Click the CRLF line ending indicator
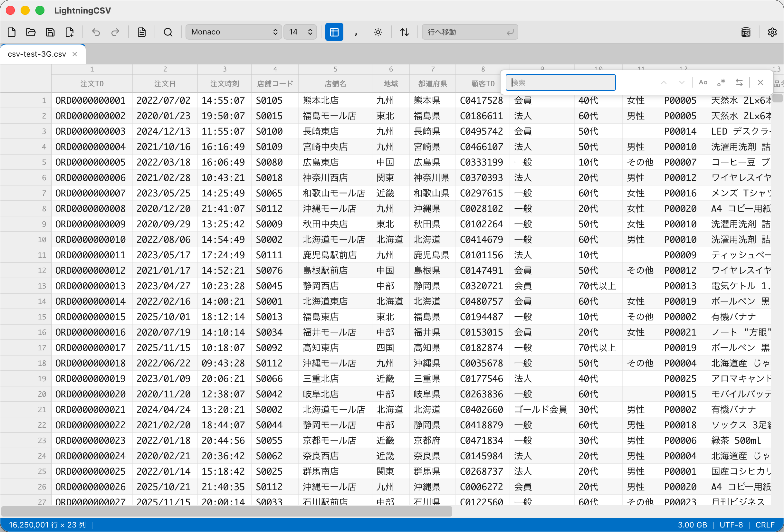784x532 pixels. coord(765,525)
